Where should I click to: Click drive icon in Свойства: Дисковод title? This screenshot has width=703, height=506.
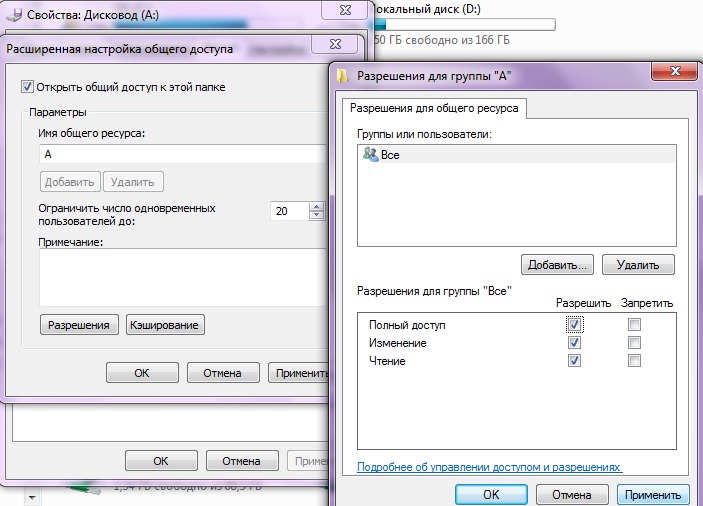14,15
